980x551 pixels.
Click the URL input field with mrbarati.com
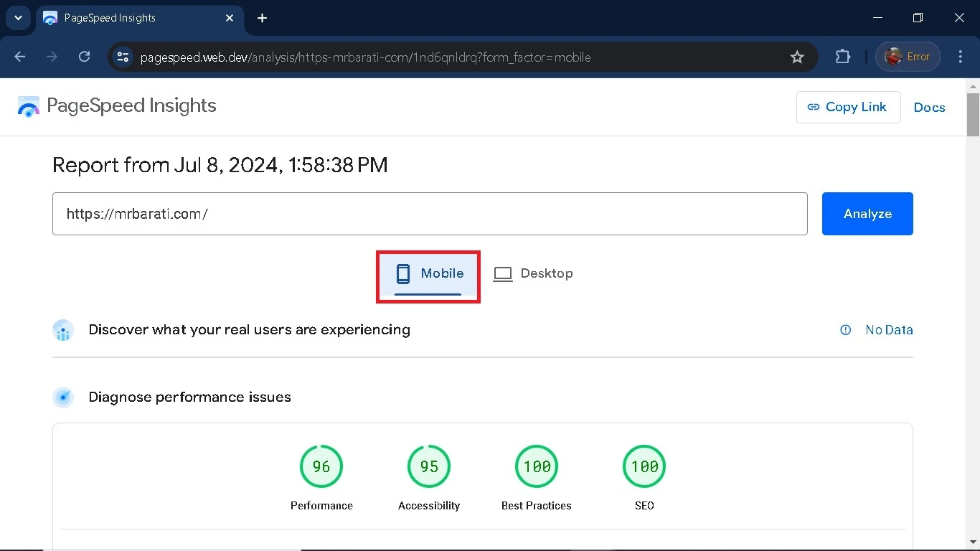[430, 214]
